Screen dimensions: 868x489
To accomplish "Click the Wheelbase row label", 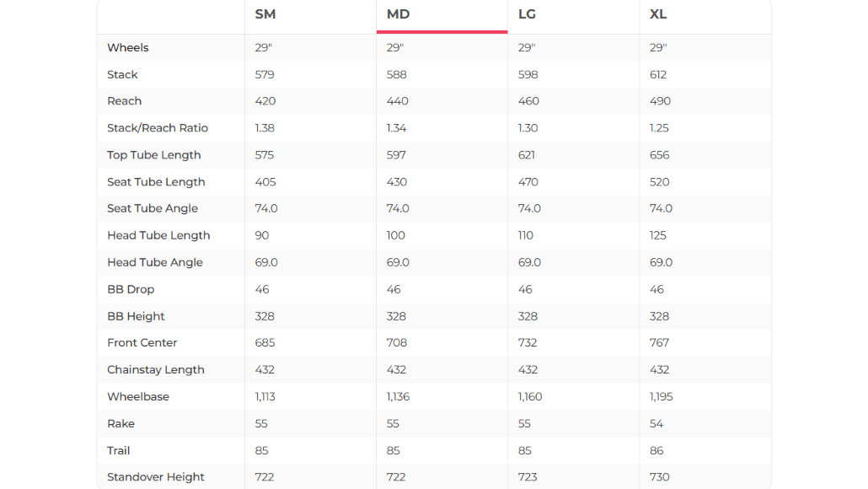I will pyautogui.click(x=138, y=396).
